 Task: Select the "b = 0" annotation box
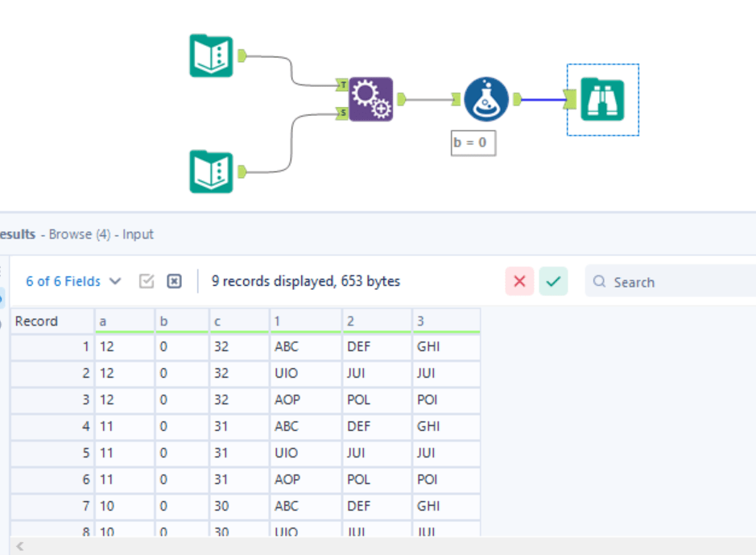473,143
